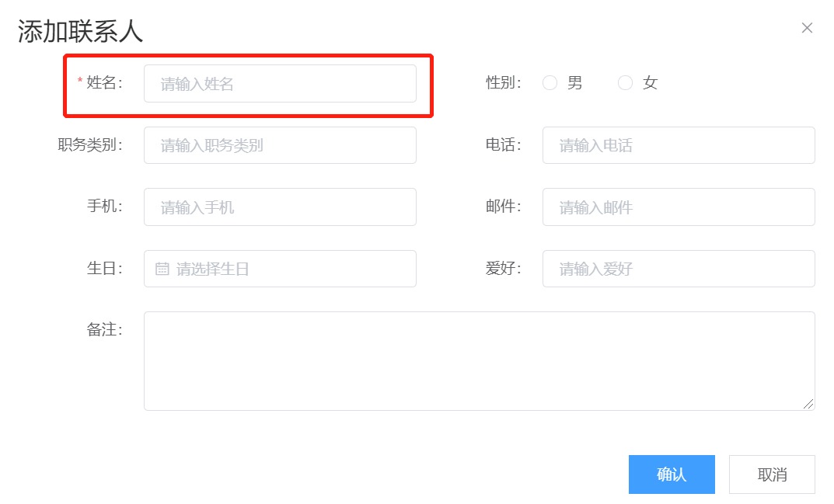Click the 添加联系人 dialog title
834x504 pixels.
[81, 31]
